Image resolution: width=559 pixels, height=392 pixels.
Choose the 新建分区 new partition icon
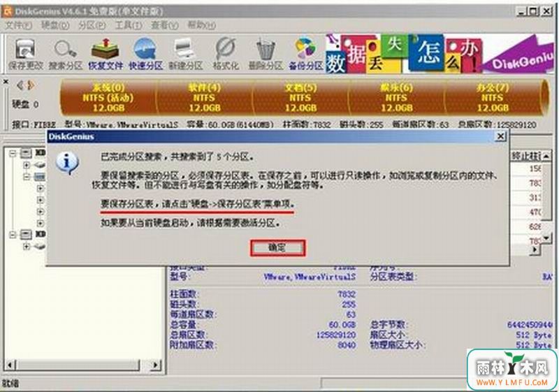(x=185, y=54)
